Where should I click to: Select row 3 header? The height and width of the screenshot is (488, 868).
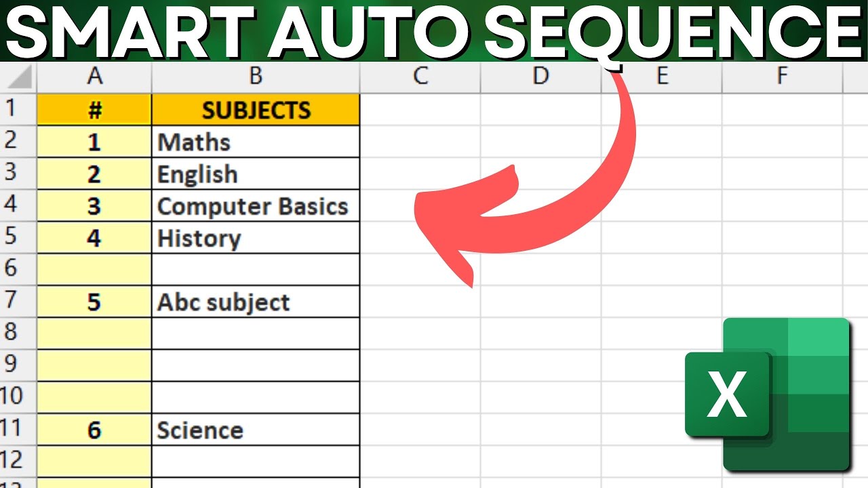pyautogui.click(x=18, y=174)
